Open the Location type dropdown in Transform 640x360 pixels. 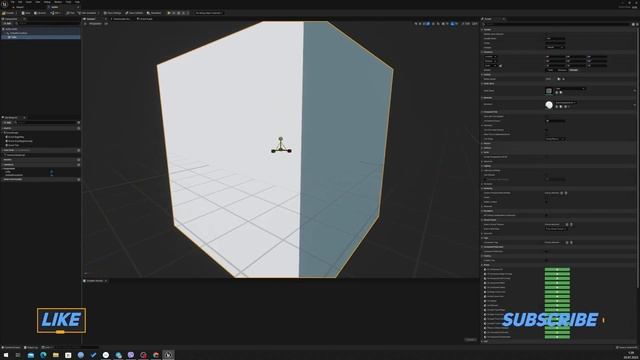491,57
